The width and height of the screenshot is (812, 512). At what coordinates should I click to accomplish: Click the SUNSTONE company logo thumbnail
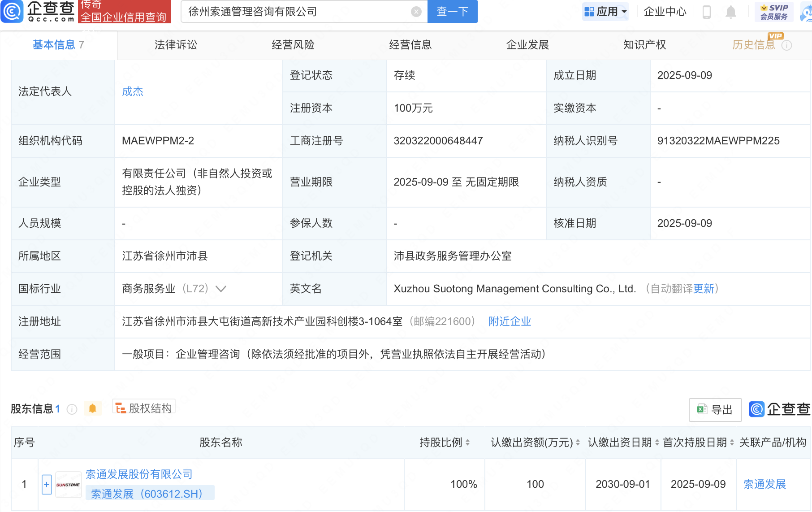(x=68, y=485)
